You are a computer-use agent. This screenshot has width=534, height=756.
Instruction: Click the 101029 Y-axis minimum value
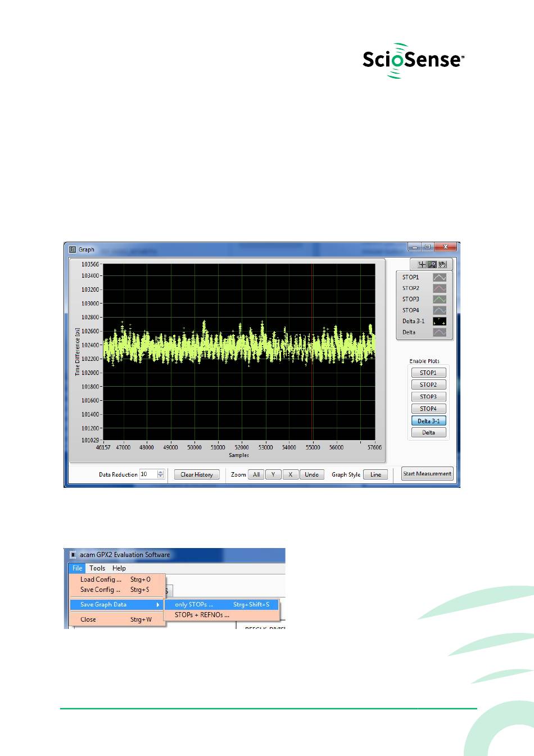[90, 440]
